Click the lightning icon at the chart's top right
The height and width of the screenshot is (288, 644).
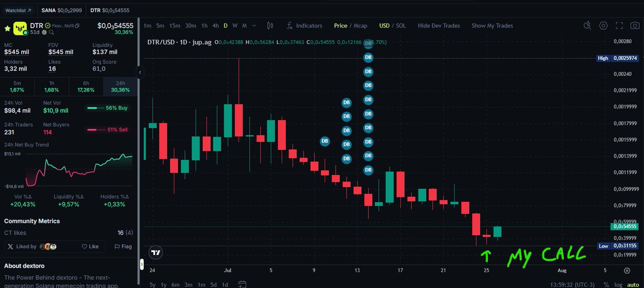point(588,25)
